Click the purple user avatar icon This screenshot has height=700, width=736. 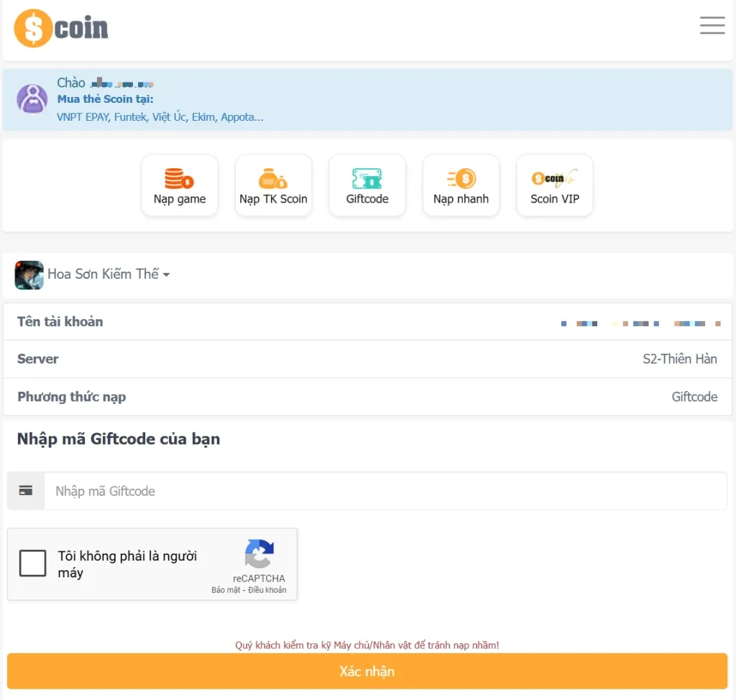[x=32, y=99]
